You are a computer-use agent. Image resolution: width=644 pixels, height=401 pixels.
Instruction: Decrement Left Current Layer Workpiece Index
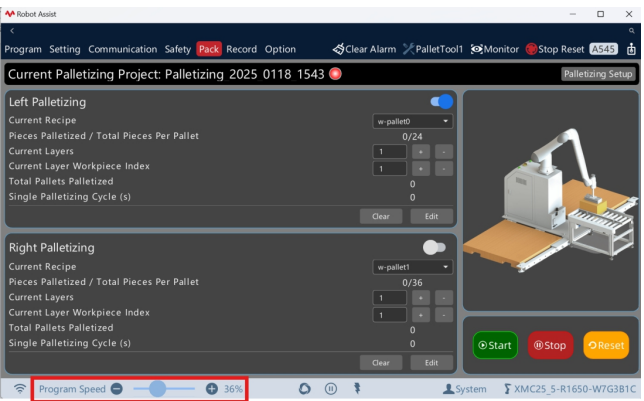point(444,168)
